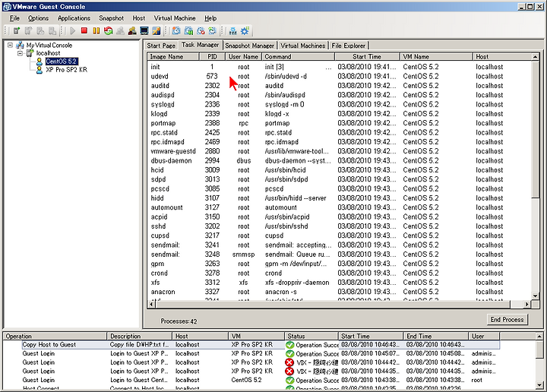Click the My Virtual Console tree icon
Image resolution: width=547 pixels, height=392 pixels.
coord(21,45)
